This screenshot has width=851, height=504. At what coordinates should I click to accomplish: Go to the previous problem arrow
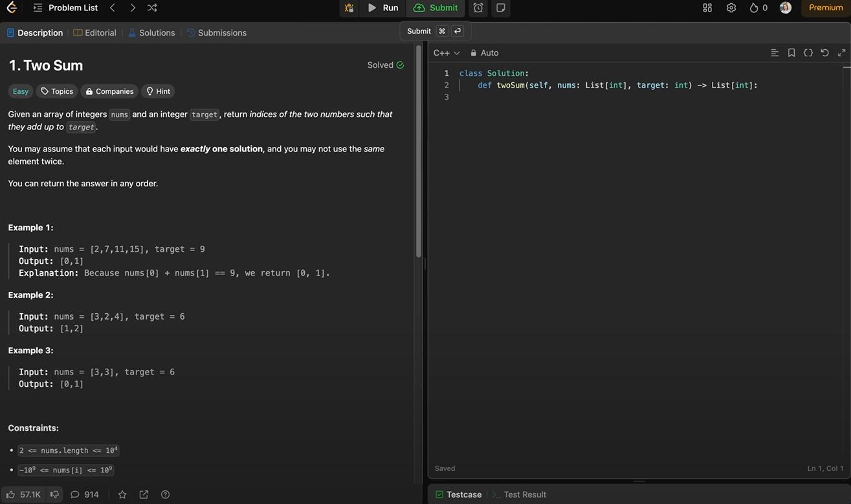click(113, 8)
